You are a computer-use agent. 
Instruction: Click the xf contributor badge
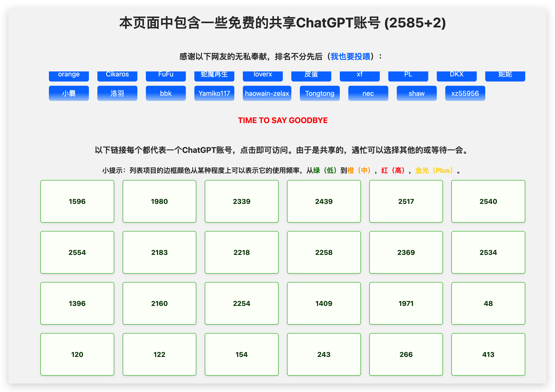(x=360, y=76)
